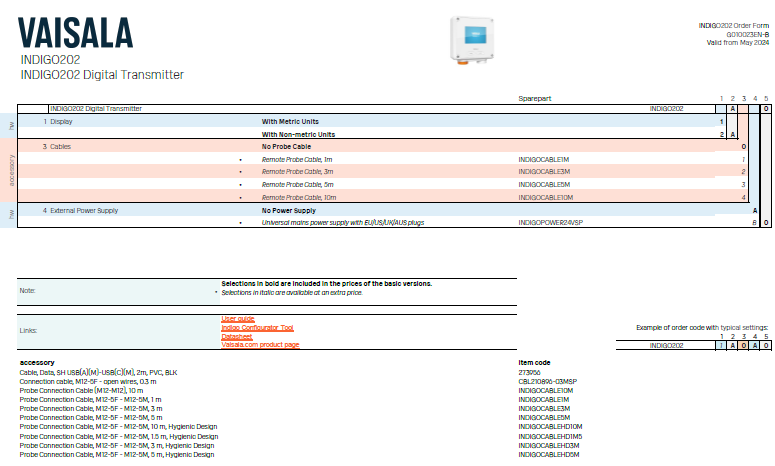Click the 'Valid from May 2024' text

737,42
